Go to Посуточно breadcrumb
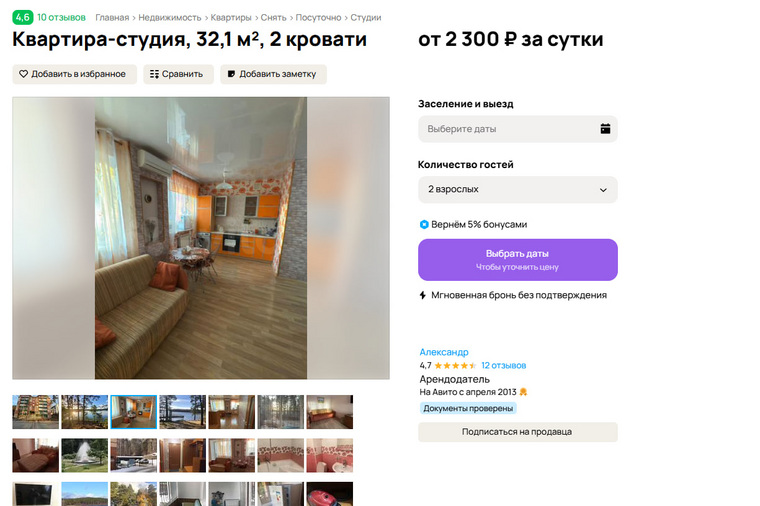The image size is (760, 506). point(318,17)
